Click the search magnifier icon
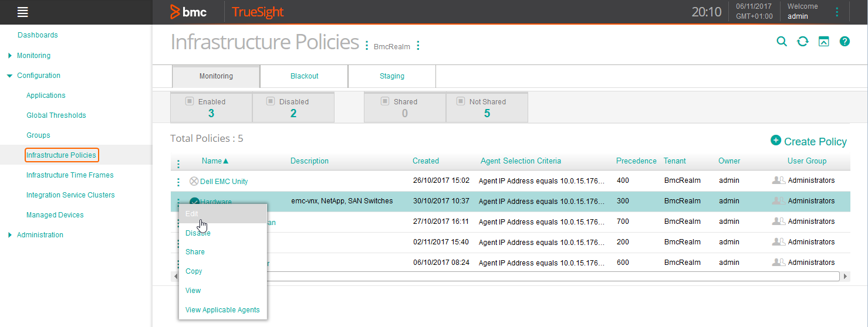The width and height of the screenshot is (868, 327). tap(782, 41)
